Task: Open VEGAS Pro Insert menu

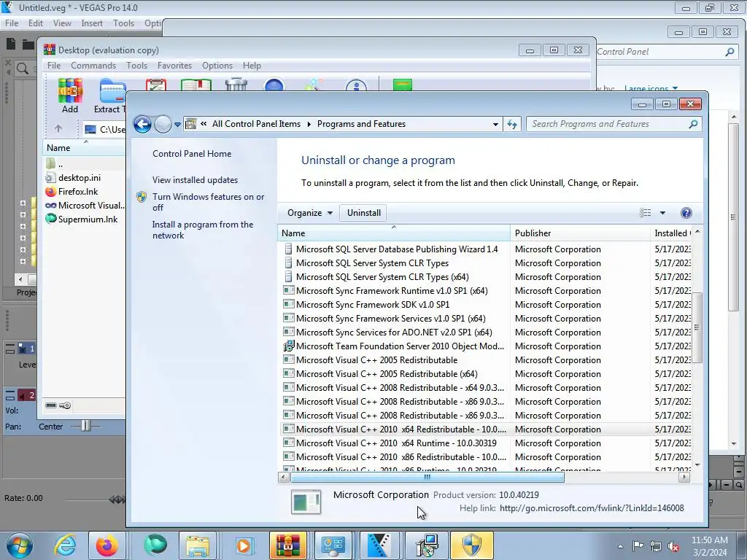Action: [x=92, y=23]
